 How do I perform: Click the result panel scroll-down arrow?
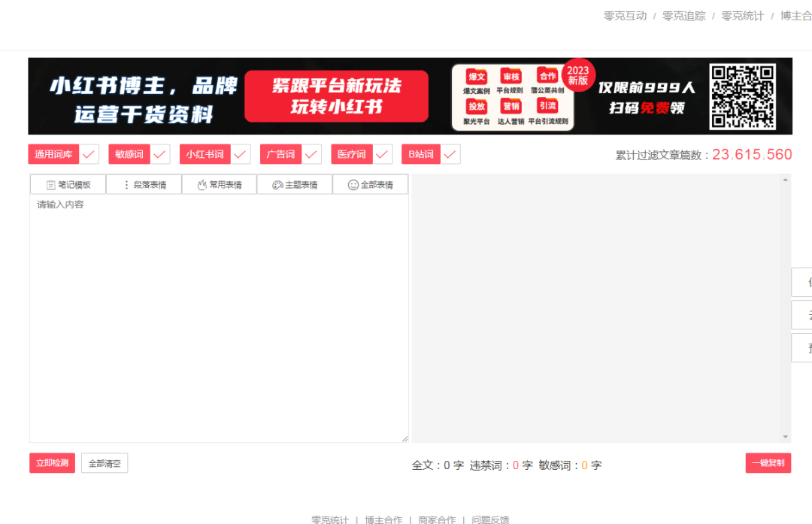tap(786, 437)
